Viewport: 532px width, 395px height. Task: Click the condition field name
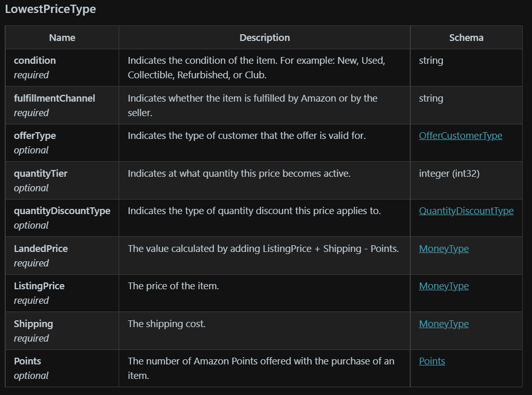[x=34, y=60]
